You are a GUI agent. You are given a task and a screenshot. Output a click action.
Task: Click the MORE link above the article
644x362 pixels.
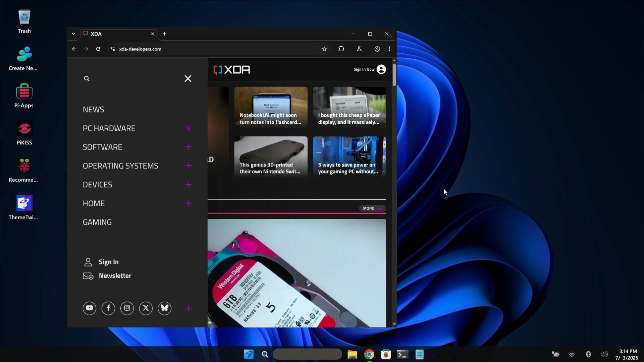coord(372,208)
